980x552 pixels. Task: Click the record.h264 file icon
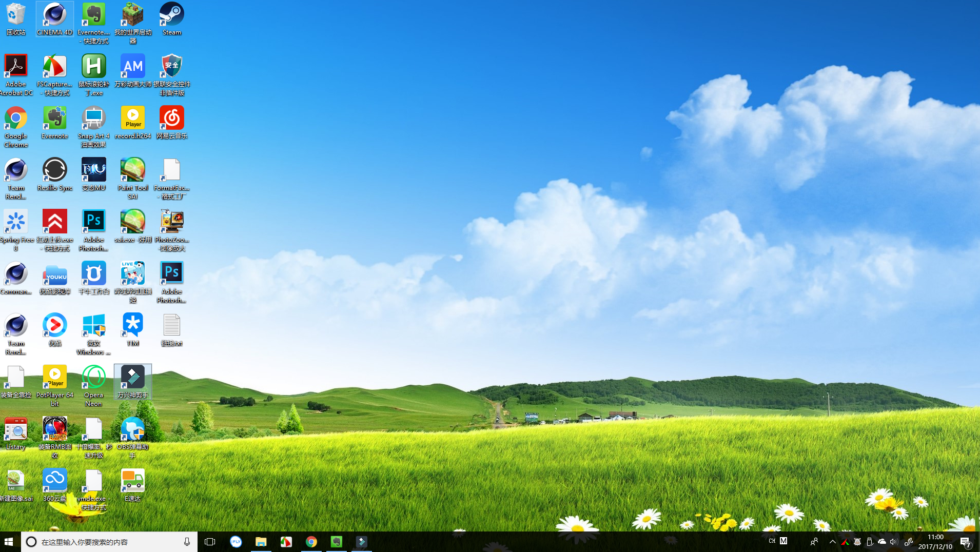coord(133,123)
